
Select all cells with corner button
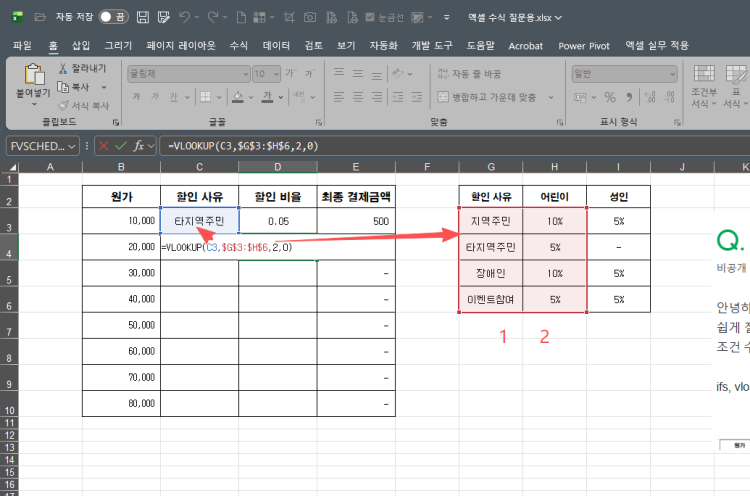(10, 167)
